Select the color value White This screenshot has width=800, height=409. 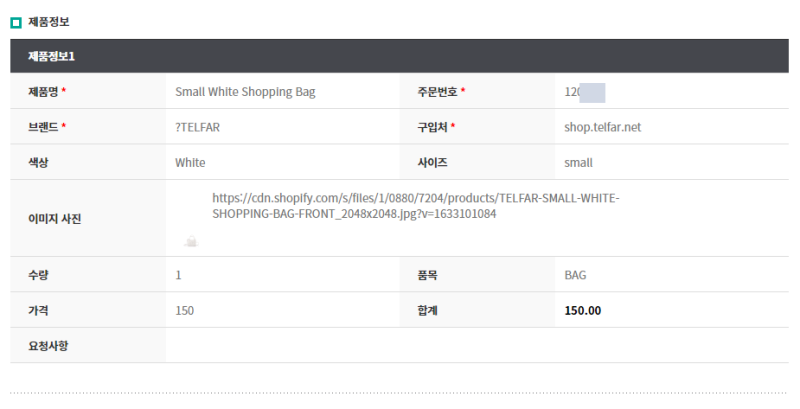[190, 163]
